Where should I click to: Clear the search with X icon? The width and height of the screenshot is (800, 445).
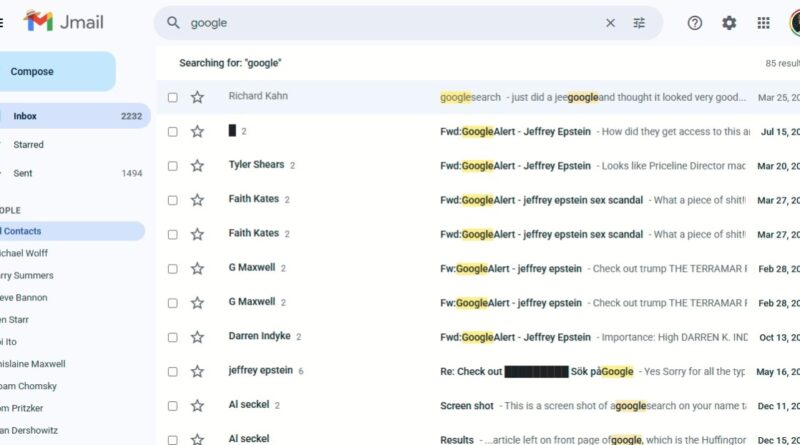tap(610, 23)
